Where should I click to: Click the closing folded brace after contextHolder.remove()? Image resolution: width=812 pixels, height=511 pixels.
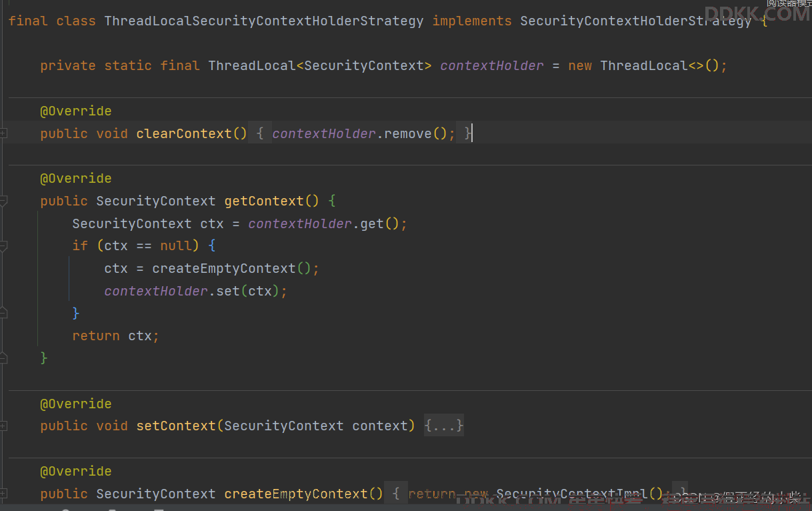click(468, 133)
